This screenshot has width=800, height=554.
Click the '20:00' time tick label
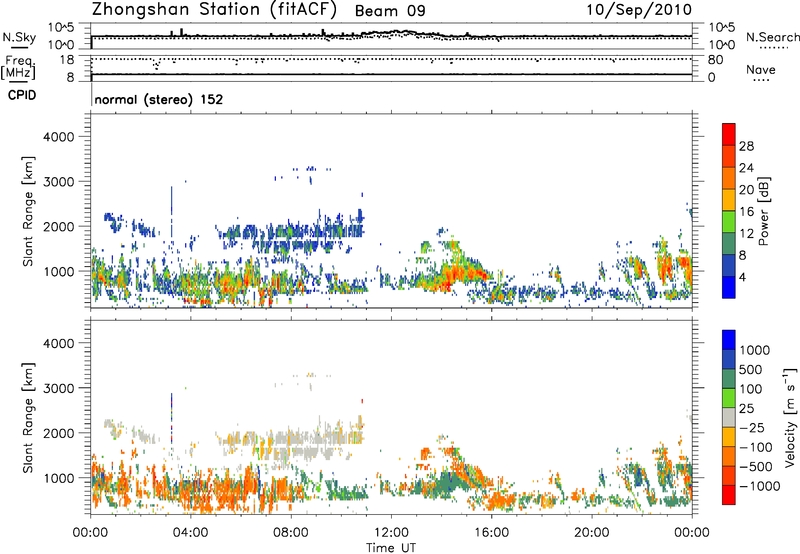coord(592,533)
